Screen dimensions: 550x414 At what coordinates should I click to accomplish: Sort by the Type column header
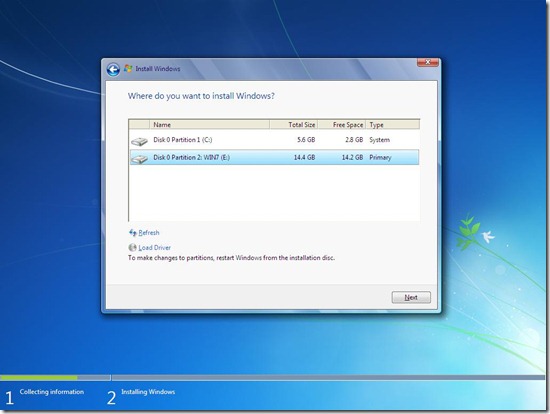393,125
